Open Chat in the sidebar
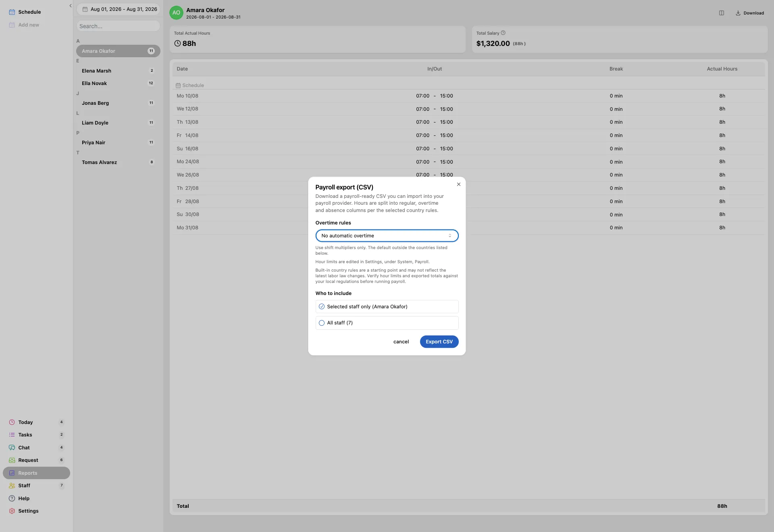The image size is (774, 532). pyautogui.click(x=36, y=448)
